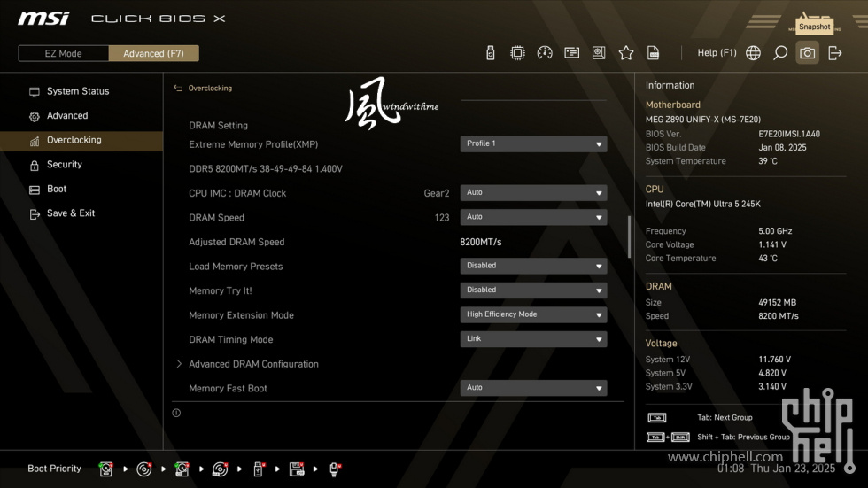This screenshot has width=868, height=488.
Task: Click System Temperature value 39 °C
Action: (768, 161)
